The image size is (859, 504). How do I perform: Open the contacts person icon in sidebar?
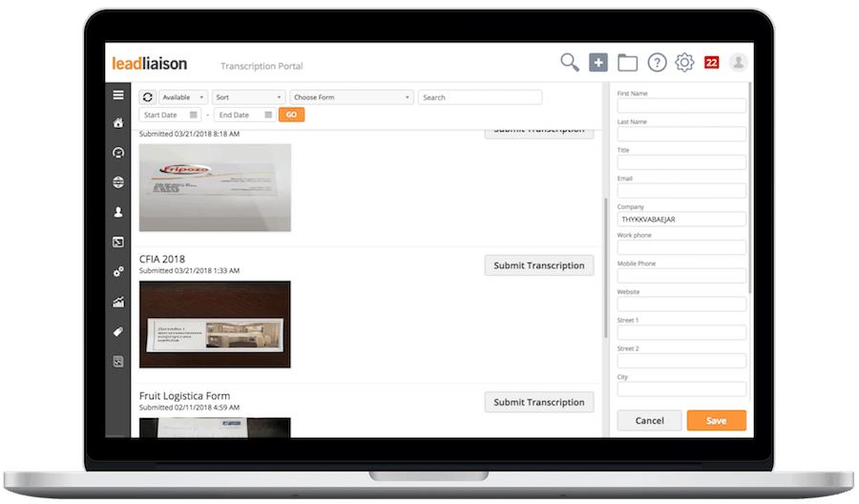coord(117,212)
